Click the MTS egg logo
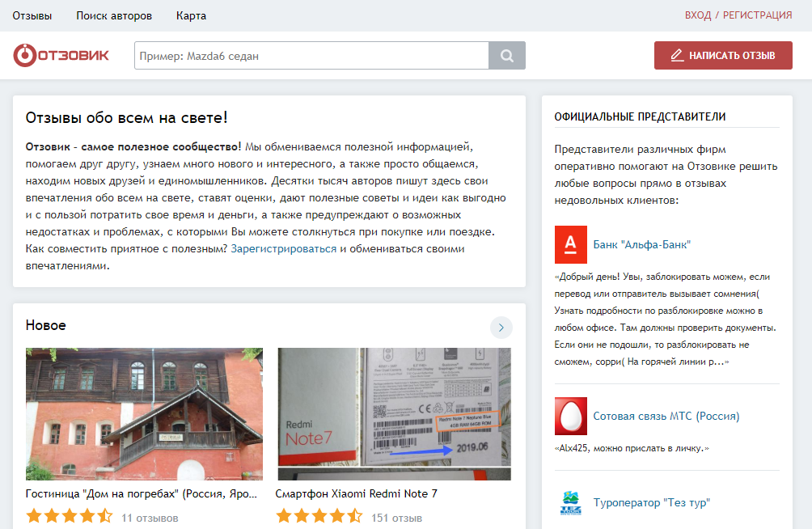812x529 pixels. pos(569,416)
